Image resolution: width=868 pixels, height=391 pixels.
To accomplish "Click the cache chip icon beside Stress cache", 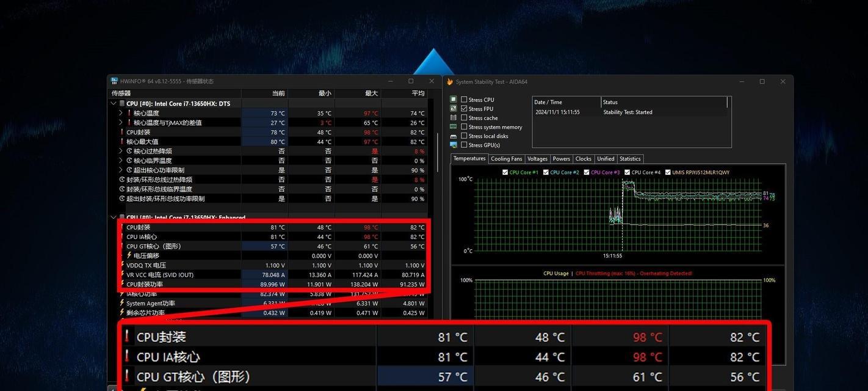I will (454, 117).
